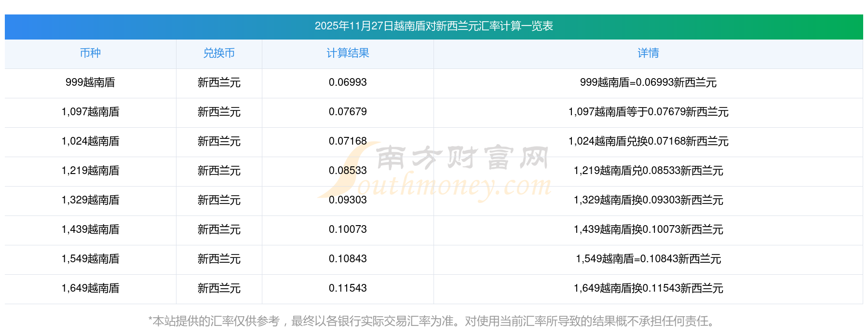Click the disclaimer text below the table

coord(434,321)
